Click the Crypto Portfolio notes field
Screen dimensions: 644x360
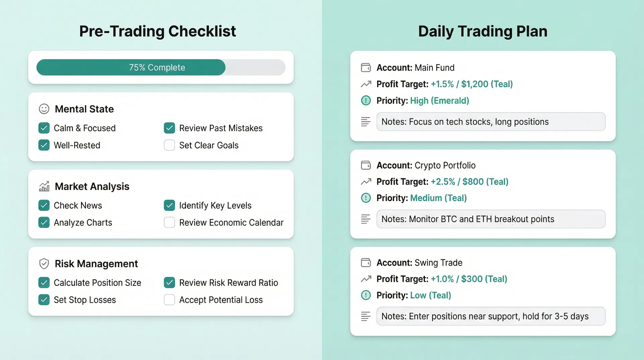[491, 219]
